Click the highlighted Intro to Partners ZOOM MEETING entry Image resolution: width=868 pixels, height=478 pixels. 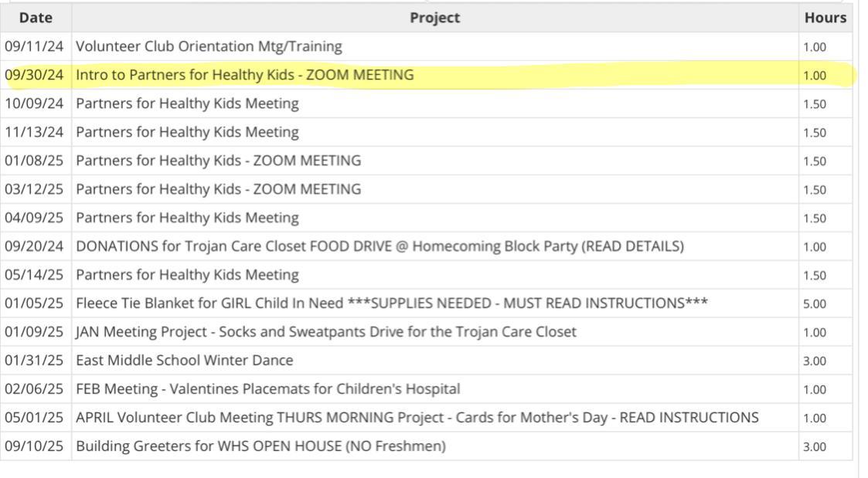click(x=244, y=75)
